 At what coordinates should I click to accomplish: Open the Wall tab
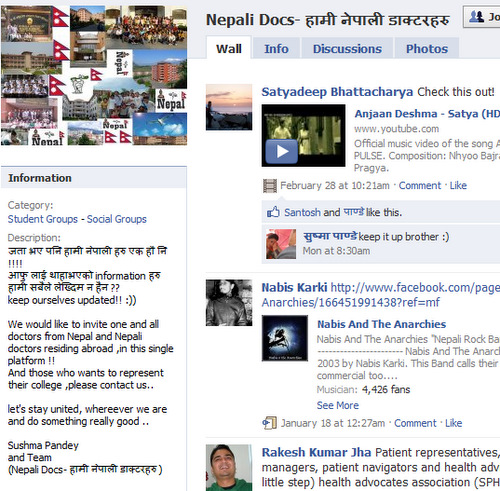(229, 49)
